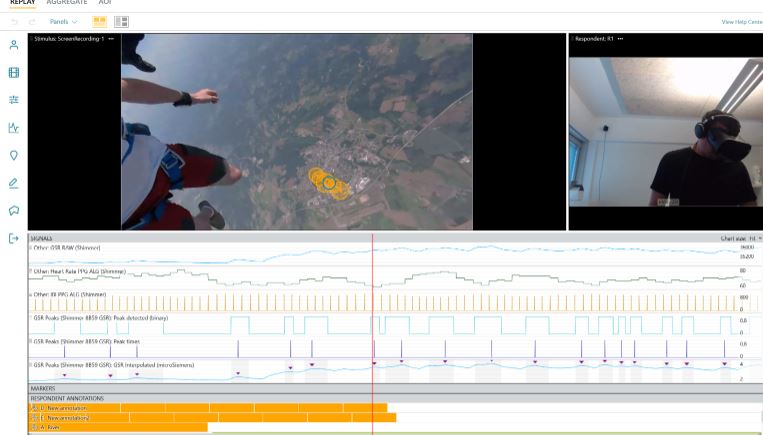Open the Stimuli film-strip sidebar icon
Screen dimensions: 763x435
14,72
